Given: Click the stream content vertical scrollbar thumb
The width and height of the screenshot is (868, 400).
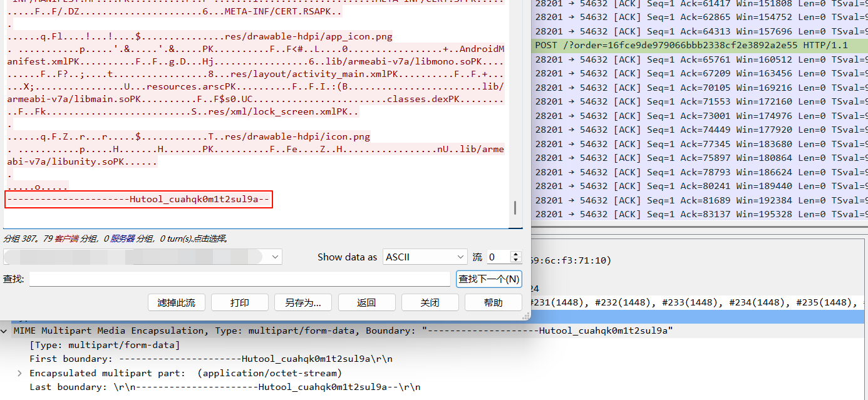Looking at the screenshot, I should click(x=516, y=208).
